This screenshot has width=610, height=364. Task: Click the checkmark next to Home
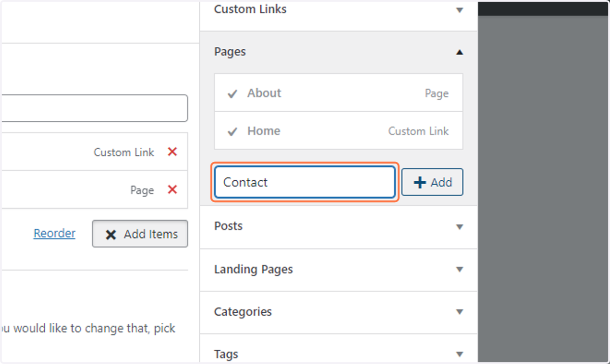[x=232, y=131]
